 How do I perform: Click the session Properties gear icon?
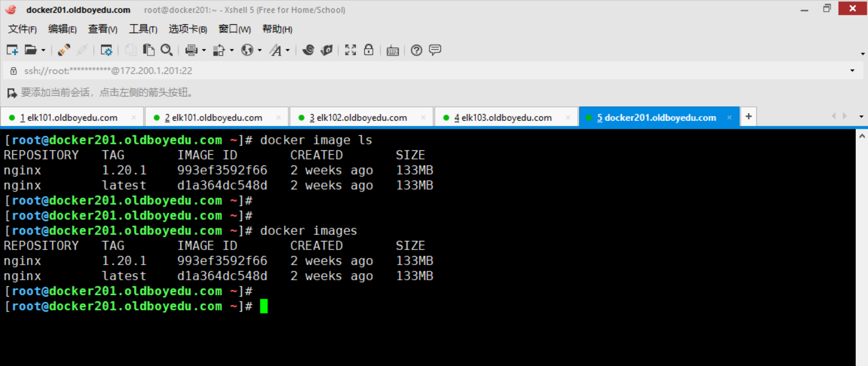tap(107, 50)
